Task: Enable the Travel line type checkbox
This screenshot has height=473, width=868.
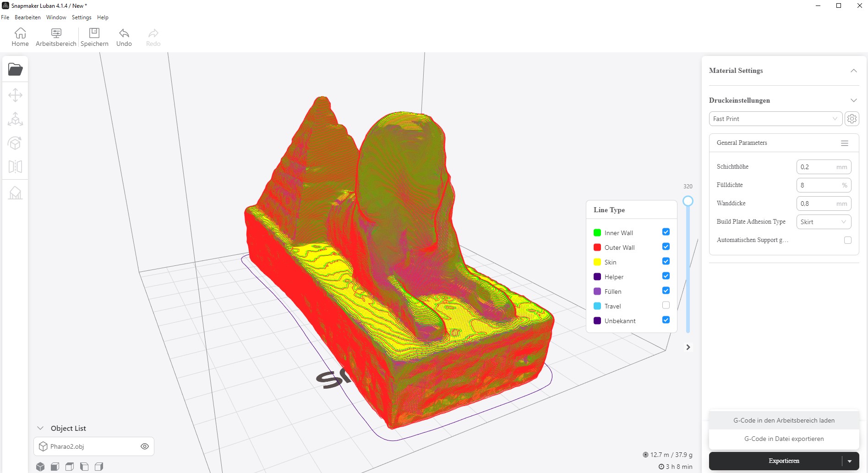Action: (x=666, y=305)
